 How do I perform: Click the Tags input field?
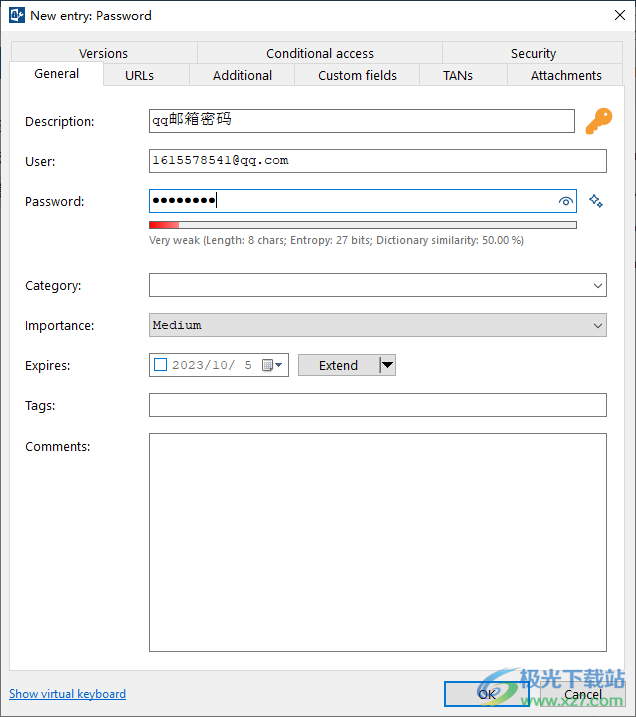pyautogui.click(x=378, y=405)
